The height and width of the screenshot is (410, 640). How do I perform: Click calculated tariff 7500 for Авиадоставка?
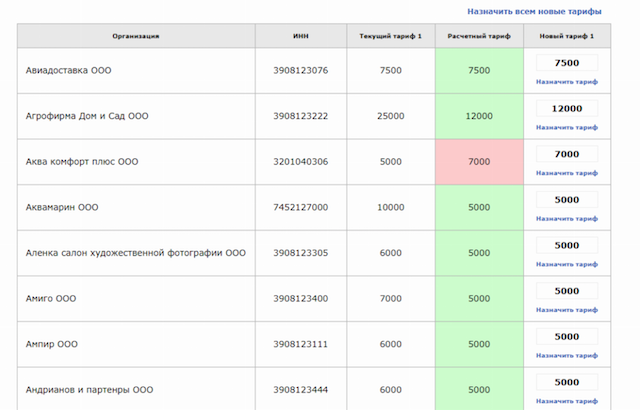coord(479,71)
